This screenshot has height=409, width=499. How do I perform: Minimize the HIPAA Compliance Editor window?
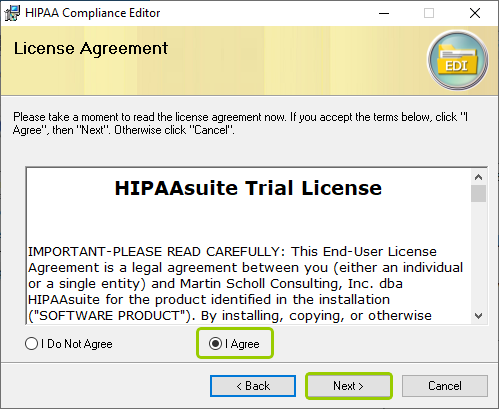[x=384, y=13]
